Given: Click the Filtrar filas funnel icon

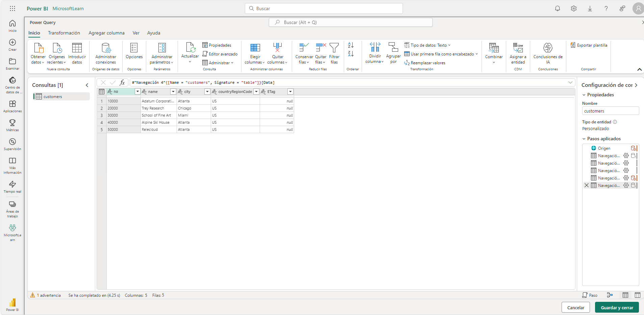Looking at the screenshot, I should (334, 48).
